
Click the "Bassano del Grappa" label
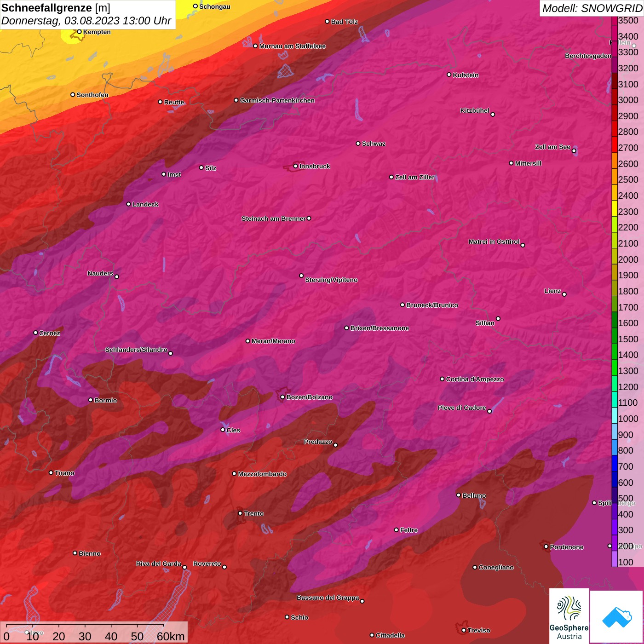tap(328, 598)
